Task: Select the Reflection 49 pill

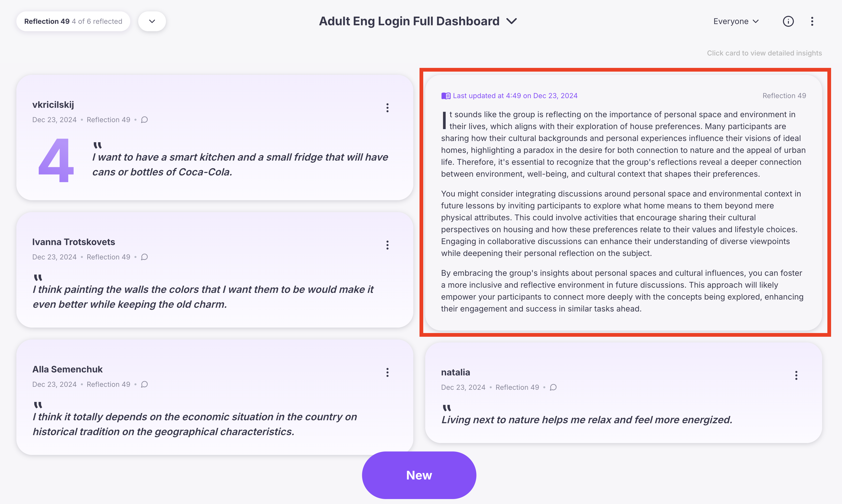Action: tap(73, 21)
